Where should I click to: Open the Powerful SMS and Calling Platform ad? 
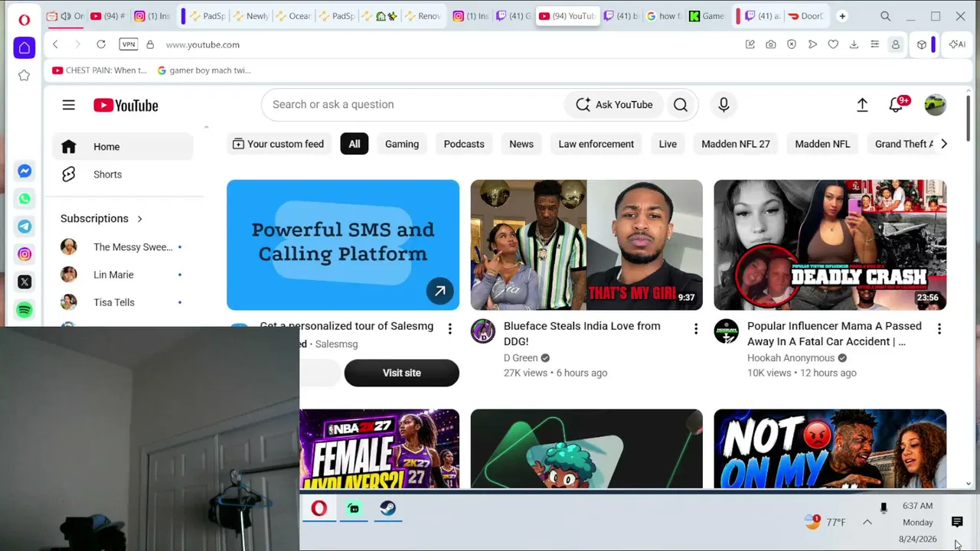343,245
